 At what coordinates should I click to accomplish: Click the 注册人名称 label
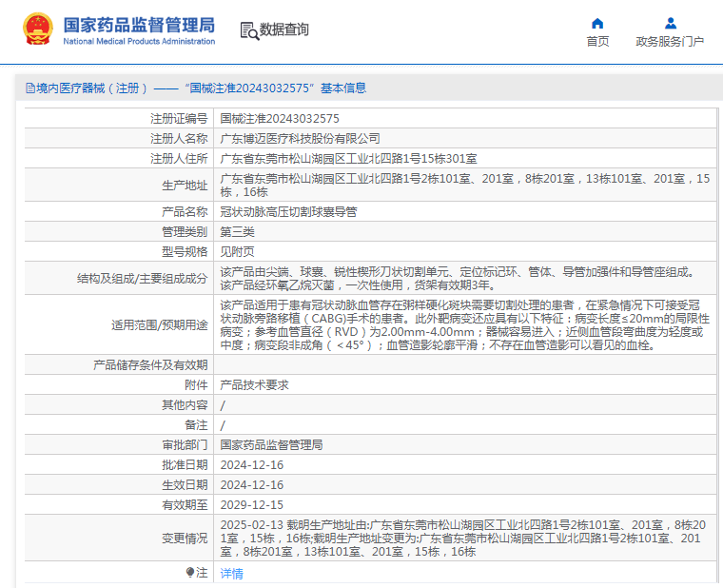[179, 139]
